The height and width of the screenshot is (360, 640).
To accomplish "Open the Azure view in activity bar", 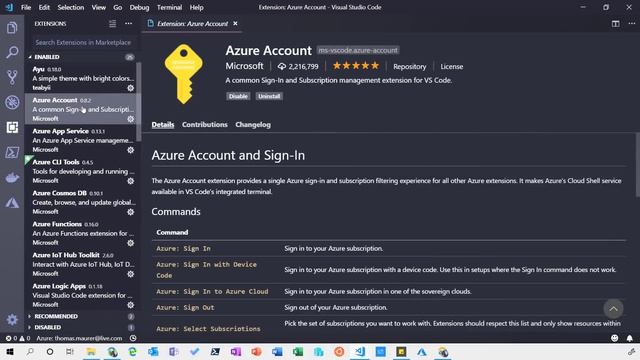I will click(12, 203).
